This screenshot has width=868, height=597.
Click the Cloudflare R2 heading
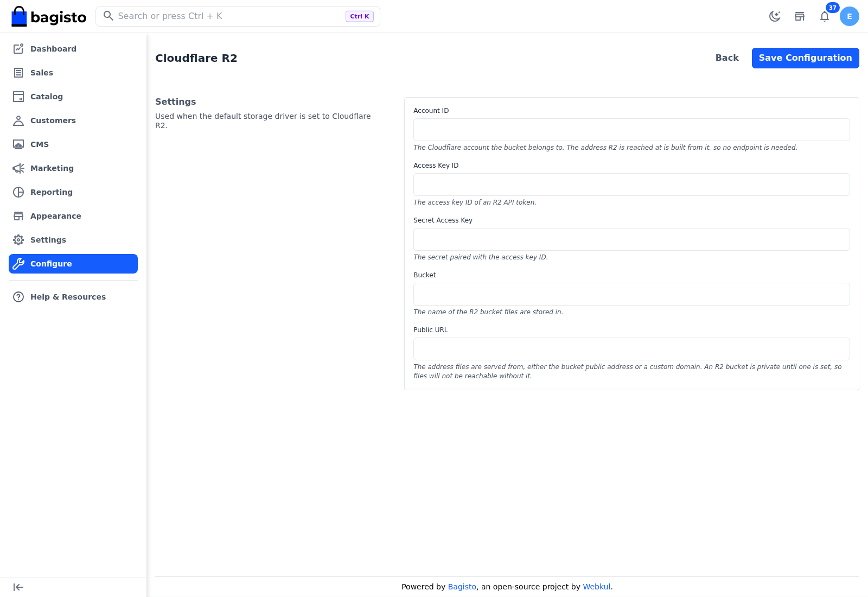[196, 58]
